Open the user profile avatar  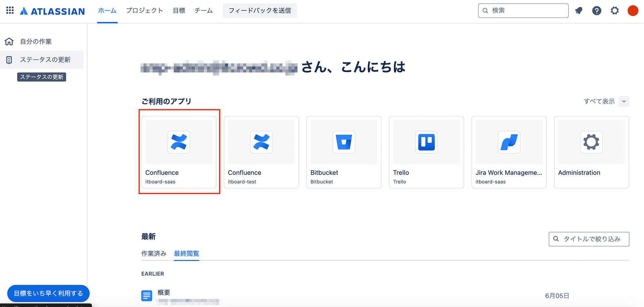pos(633,11)
